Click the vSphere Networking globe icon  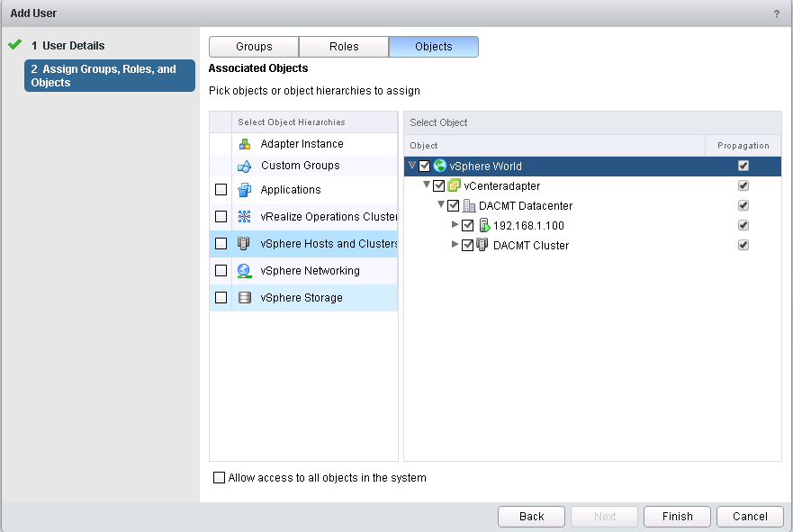point(245,271)
